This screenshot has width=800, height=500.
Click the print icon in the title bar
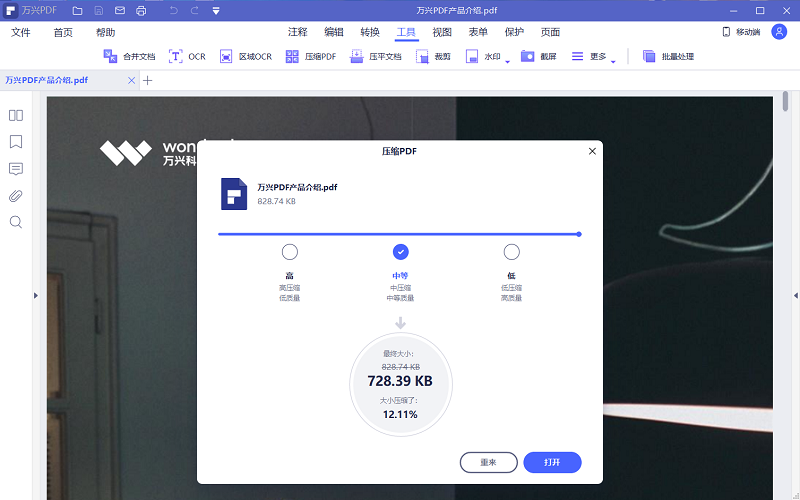pyautogui.click(x=141, y=10)
